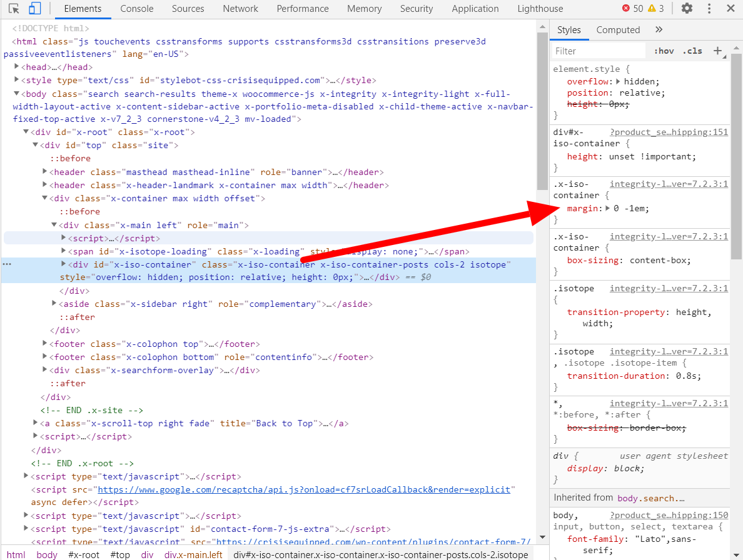Click the three-dot row actions beside selected node
Screen dimensions: 743x560
coord(7,264)
